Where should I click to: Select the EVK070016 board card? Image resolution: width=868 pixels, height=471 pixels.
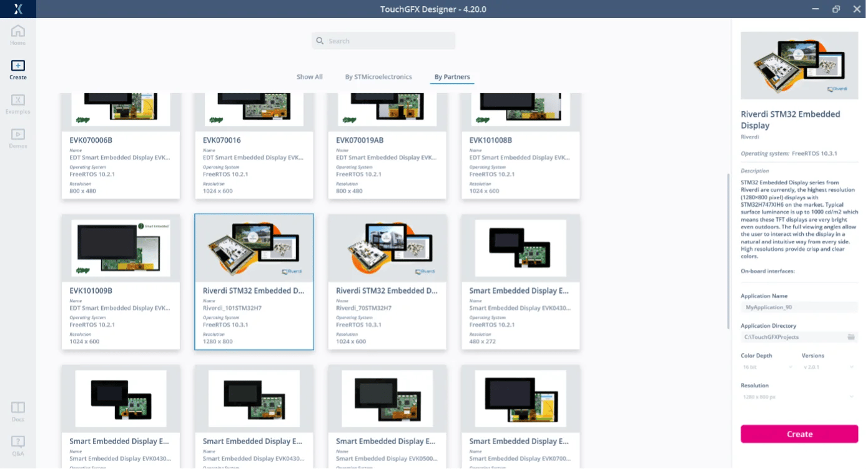(254, 146)
